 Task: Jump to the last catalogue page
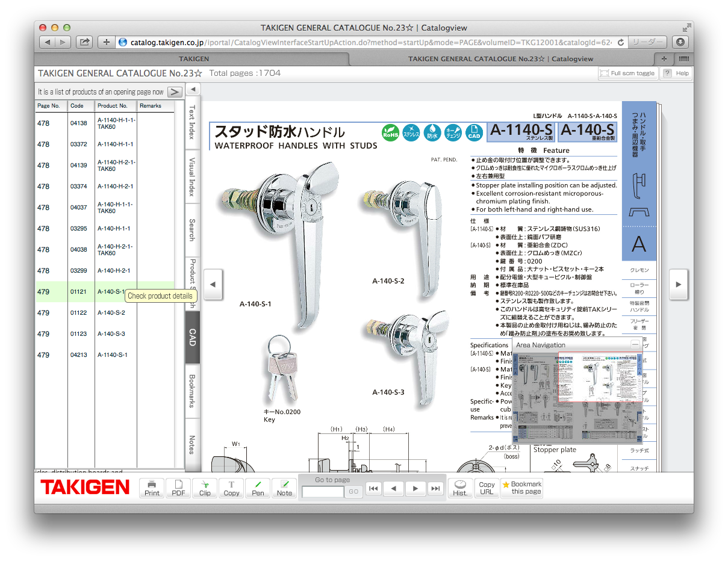[x=435, y=489]
